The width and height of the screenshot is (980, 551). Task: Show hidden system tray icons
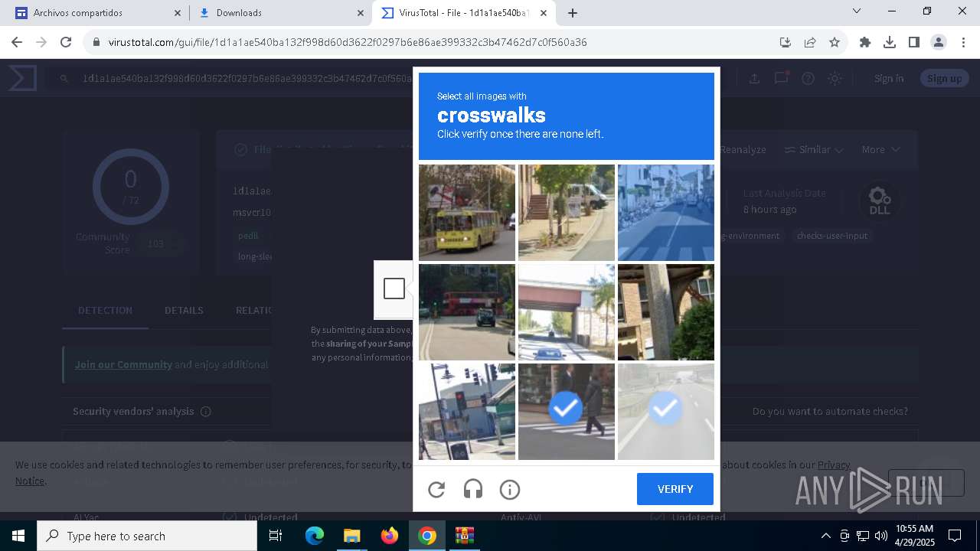click(825, 536)
